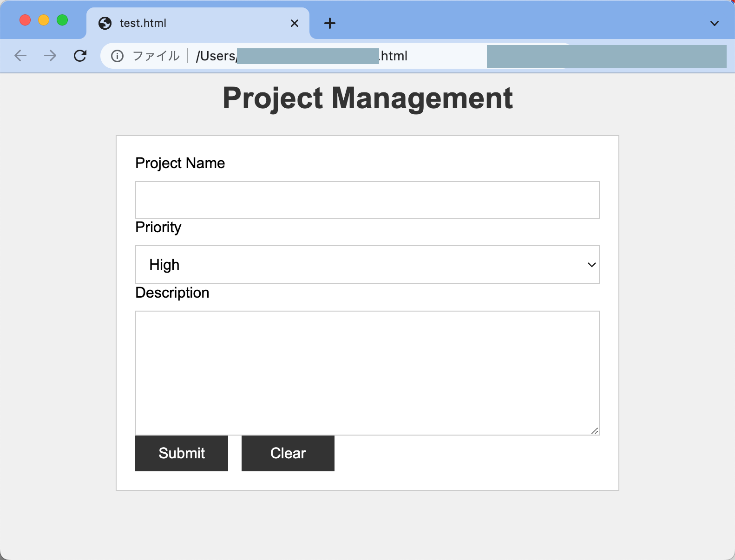This screenshot has width=735, height=560.
Task: Click the browser back arrow
Action: point(20,56)
